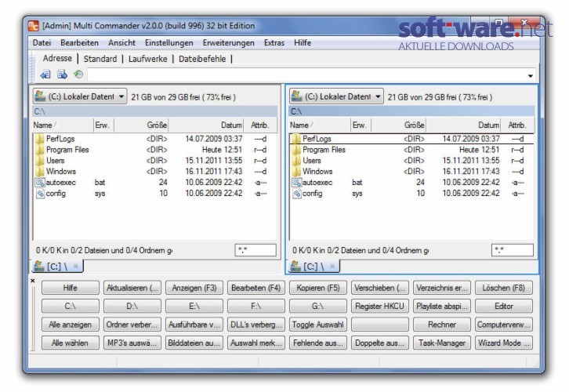Click the history clock icon in address toolbar
569x392 pixels.
tap(78, 74)
